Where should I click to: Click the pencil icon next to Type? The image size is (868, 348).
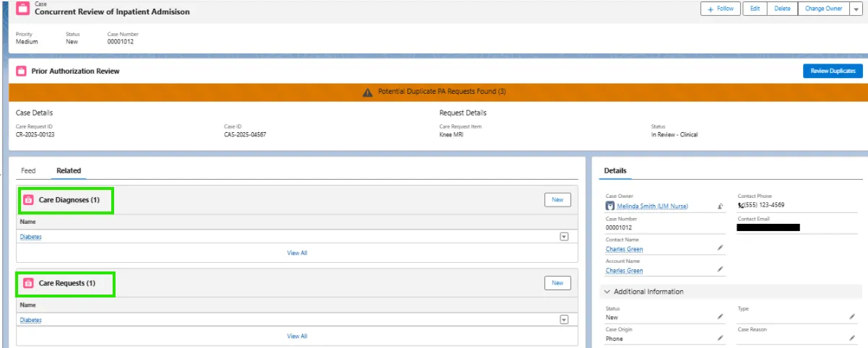tap(852, 316)
